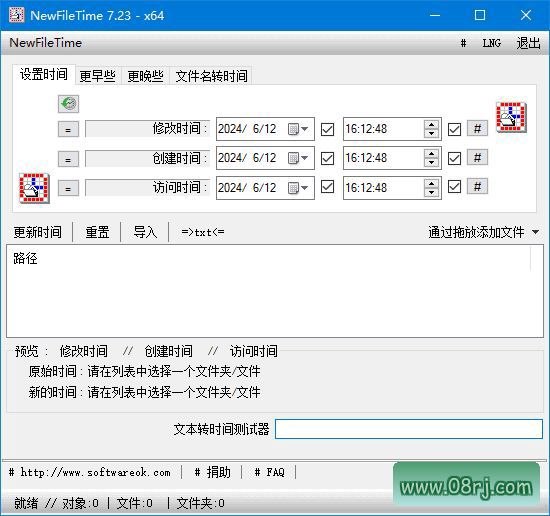The width and height of the screenshot is (550, 516).
Task: Switch to the 更晚些 tab
Action: [146, 76]
